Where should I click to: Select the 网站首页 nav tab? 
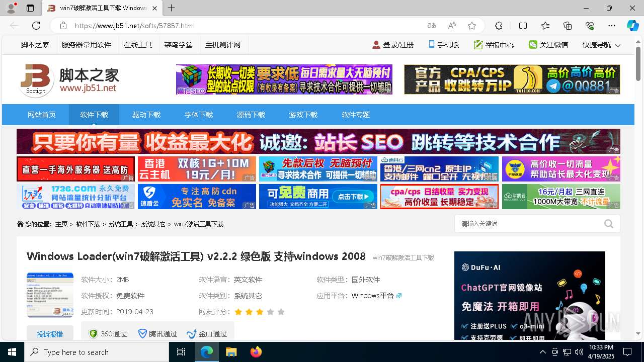pyautogui.click(x=42, y=115)
